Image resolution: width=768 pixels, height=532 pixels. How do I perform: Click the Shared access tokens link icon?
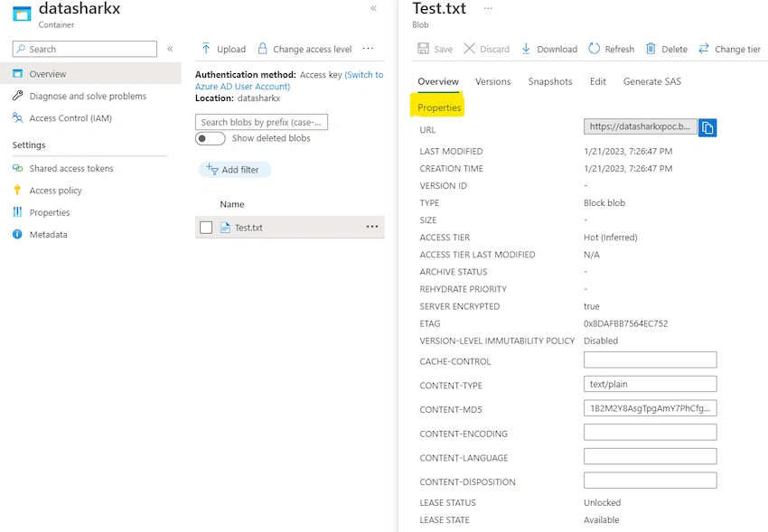coord(18,168)
